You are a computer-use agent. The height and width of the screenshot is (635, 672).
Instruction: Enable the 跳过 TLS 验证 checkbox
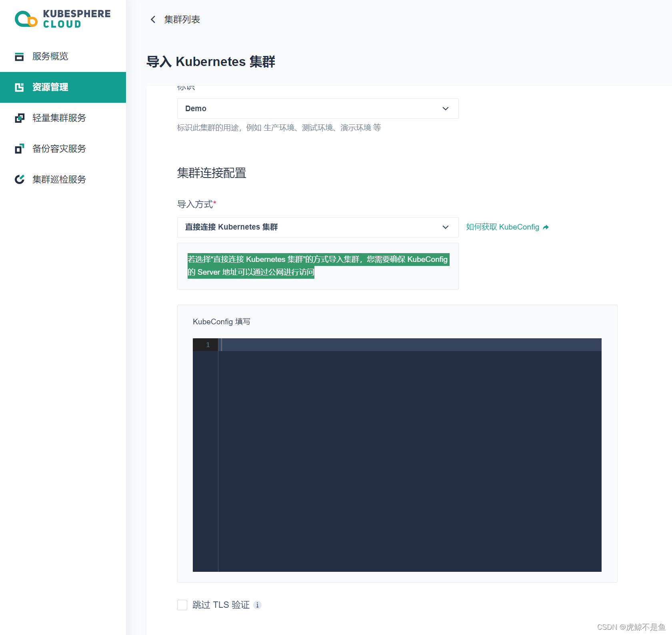(182, 605)
